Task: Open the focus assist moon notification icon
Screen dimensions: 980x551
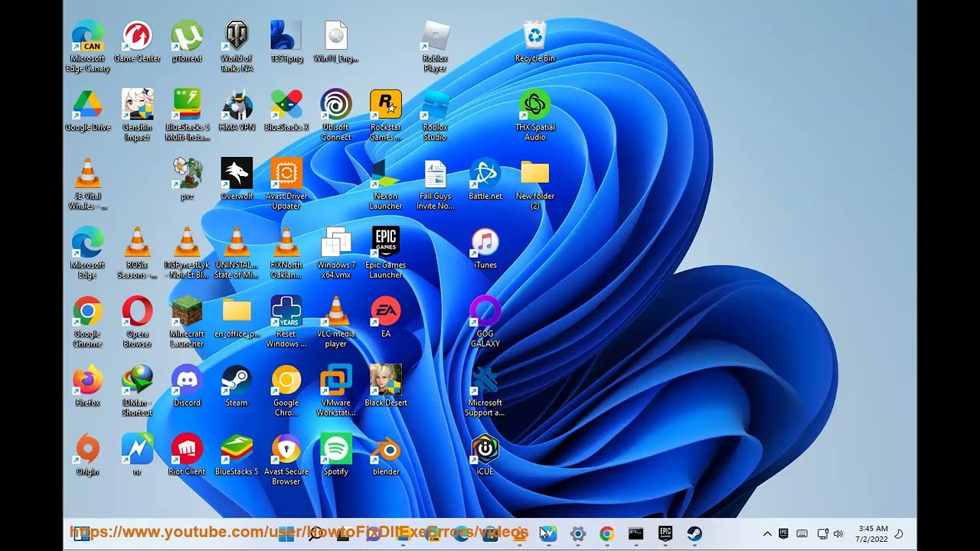Action: (x=900, y=534)
